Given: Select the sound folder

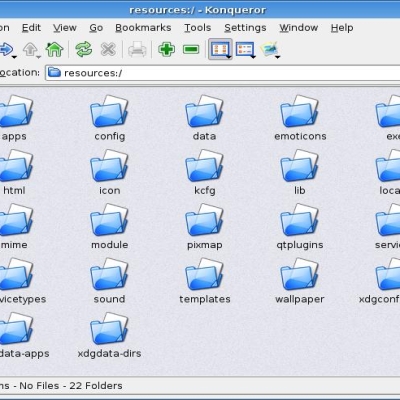Looking at the screenshot, I should 109,281.
